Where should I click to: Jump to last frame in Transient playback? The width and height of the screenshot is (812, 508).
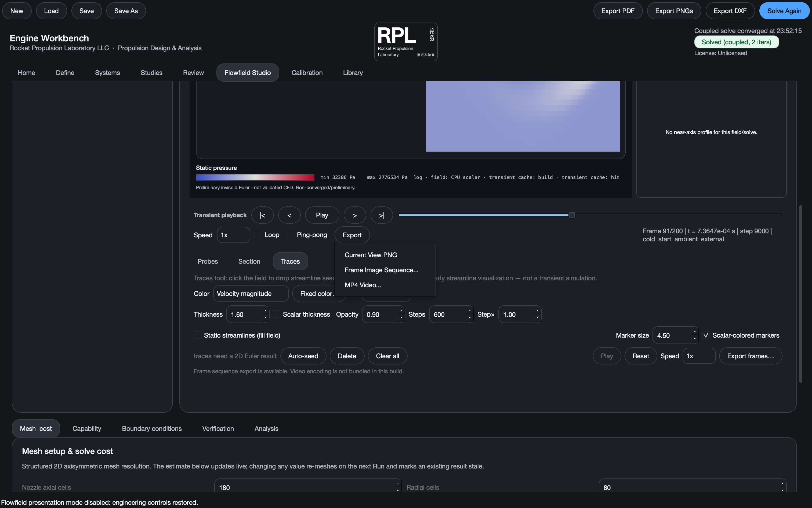(x=382, y=215)
